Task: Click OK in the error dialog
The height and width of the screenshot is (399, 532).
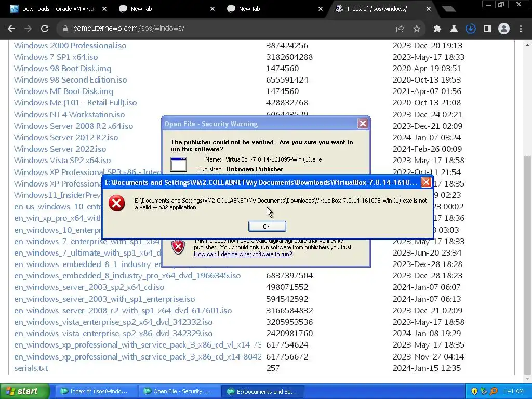Action: point(267,227)
